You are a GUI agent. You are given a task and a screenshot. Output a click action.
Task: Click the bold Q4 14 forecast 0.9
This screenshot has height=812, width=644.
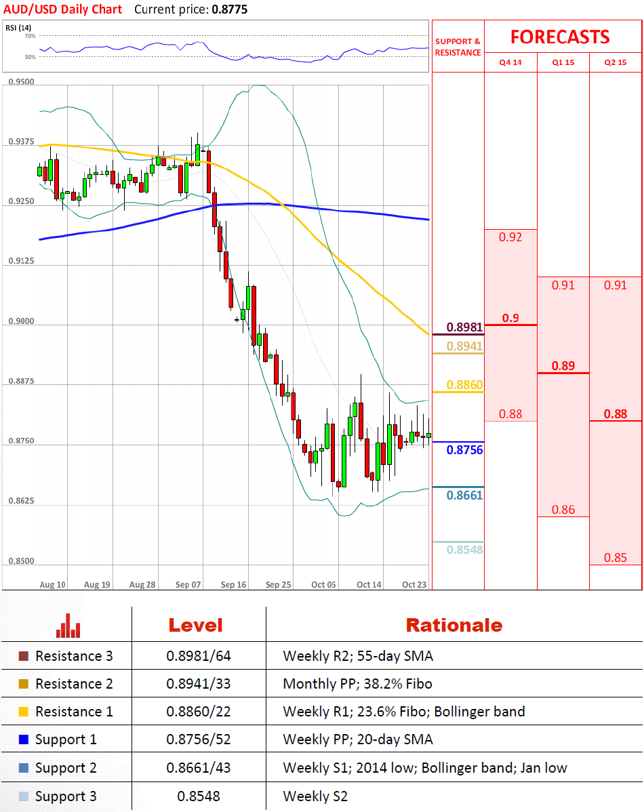click(510, 318)
